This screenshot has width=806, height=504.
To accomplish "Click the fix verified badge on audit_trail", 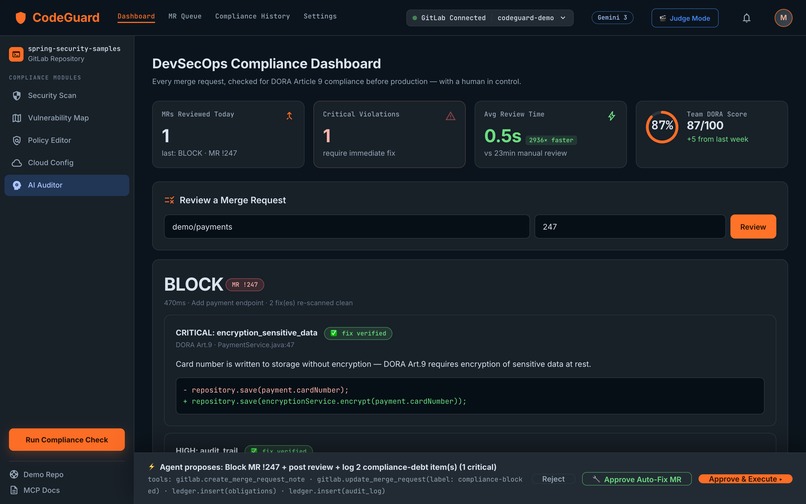I will (278, 450).
